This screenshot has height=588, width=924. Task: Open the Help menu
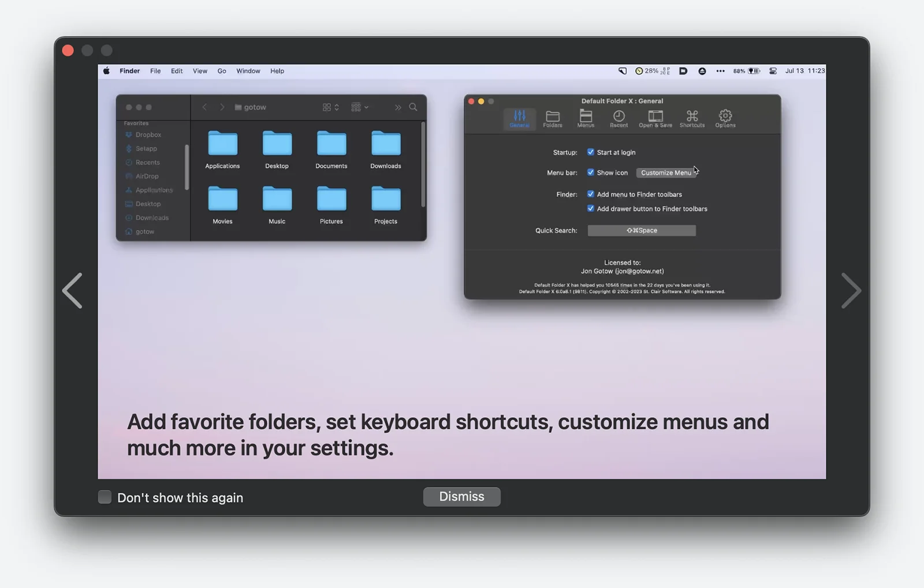tap(277, 71)
